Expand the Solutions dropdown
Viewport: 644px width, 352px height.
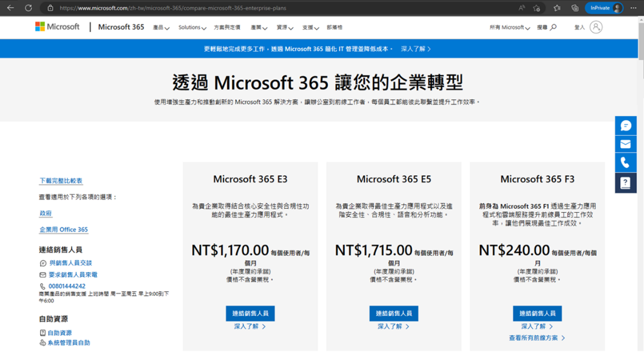(192, 27)
